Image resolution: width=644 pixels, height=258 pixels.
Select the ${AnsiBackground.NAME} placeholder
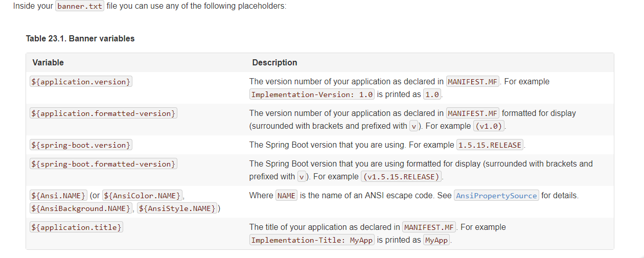click(x=81, y=208)
